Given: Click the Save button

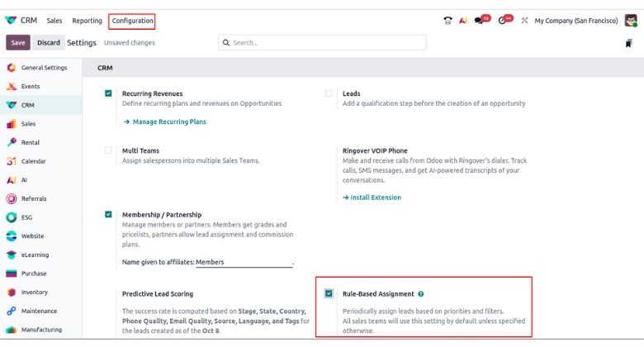Looking at the screenshot, I should [x=18, y=43].
